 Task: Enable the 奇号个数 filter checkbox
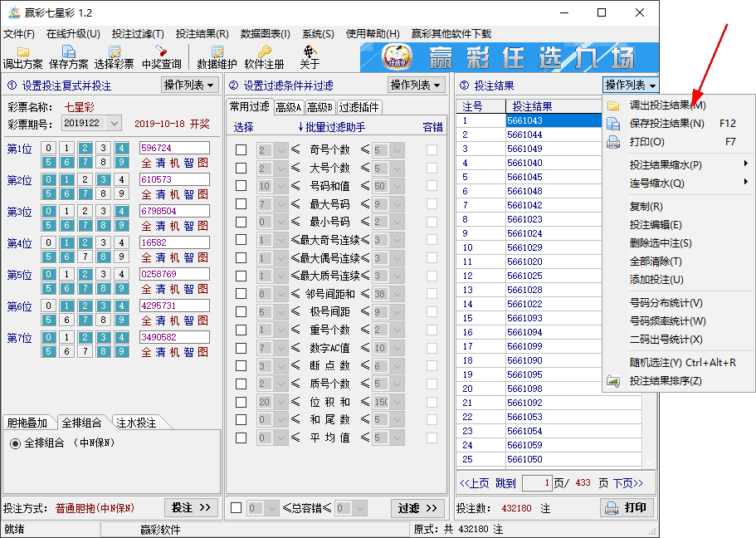click(x=241, y=150)
